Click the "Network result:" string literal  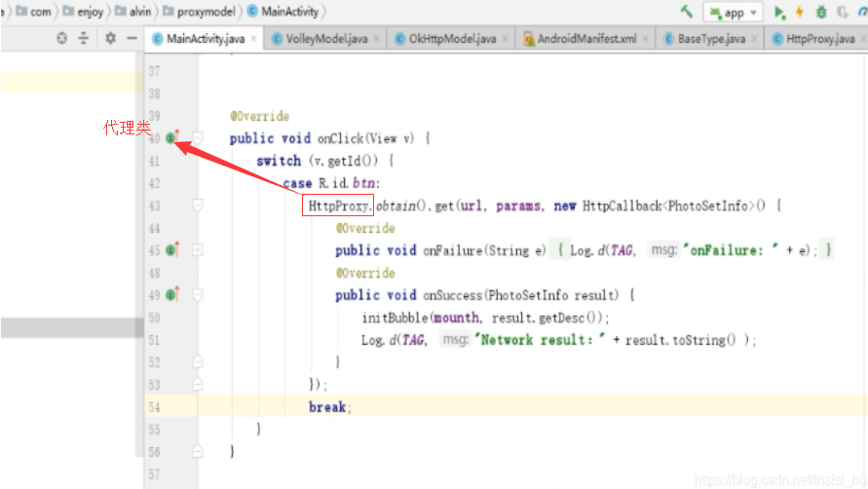click(540, 340)
